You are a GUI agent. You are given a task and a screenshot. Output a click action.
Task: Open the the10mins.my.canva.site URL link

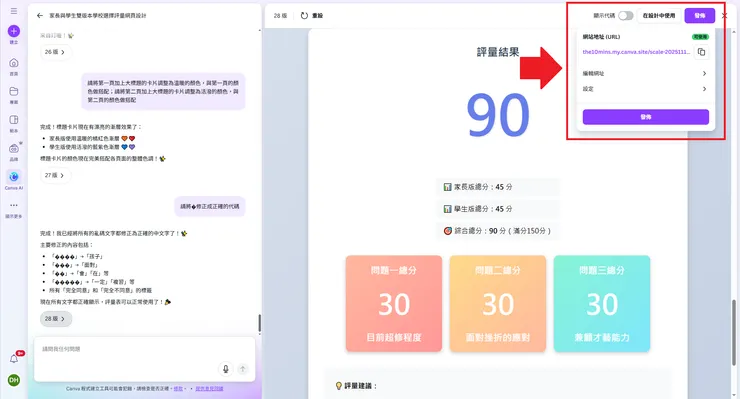[636, 52]
